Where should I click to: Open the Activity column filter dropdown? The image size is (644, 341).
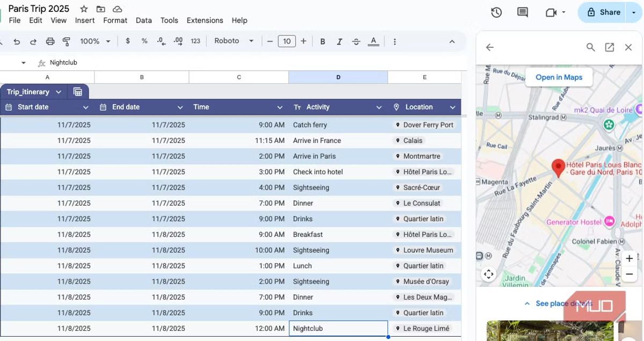379,107
